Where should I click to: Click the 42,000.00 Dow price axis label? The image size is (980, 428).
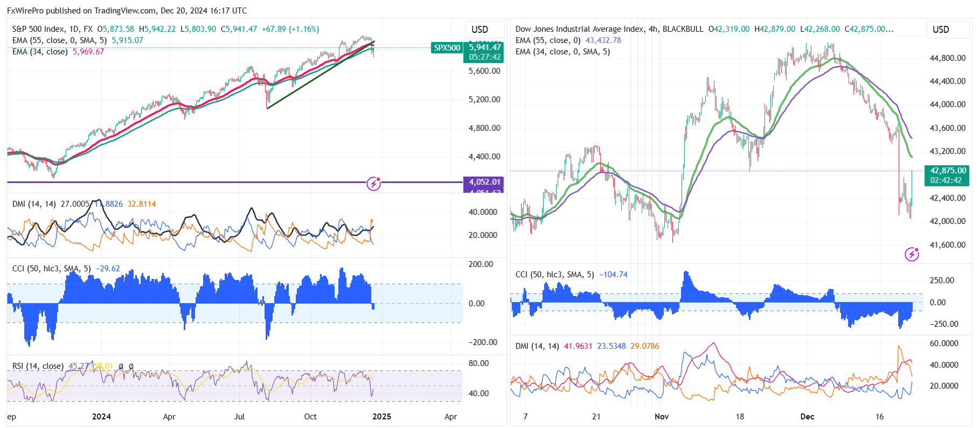click(x=948, y=221)
